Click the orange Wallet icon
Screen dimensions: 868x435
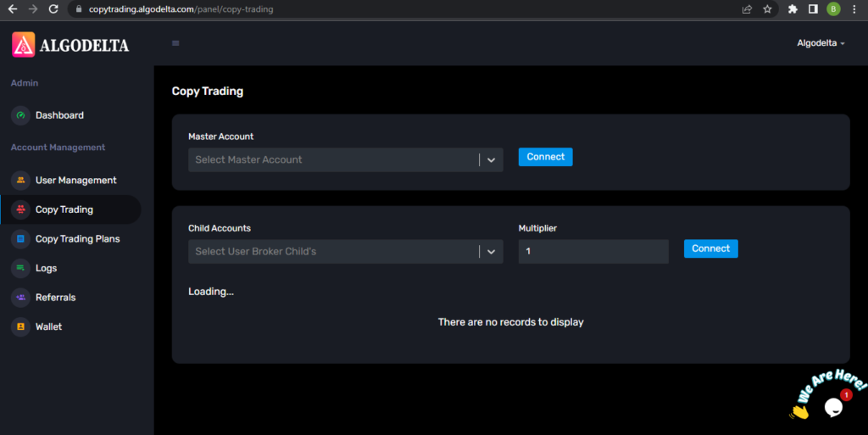(x=20, y=327)
